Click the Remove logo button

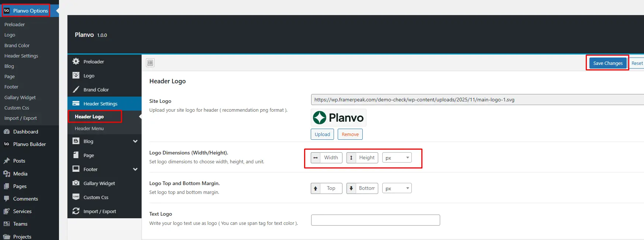click(x=350, y=134)
